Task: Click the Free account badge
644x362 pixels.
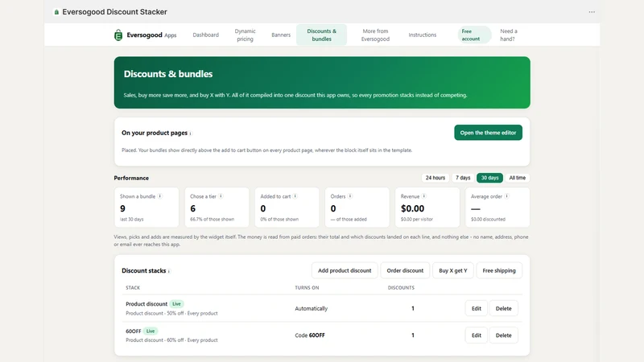Action: (x=474, y=35)
